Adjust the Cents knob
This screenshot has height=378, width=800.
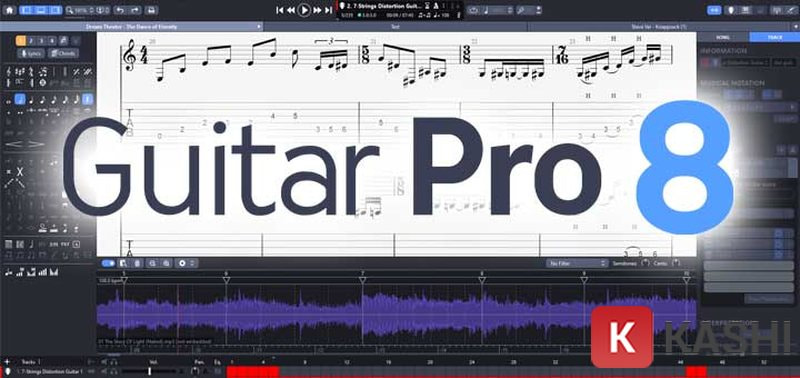676,263
